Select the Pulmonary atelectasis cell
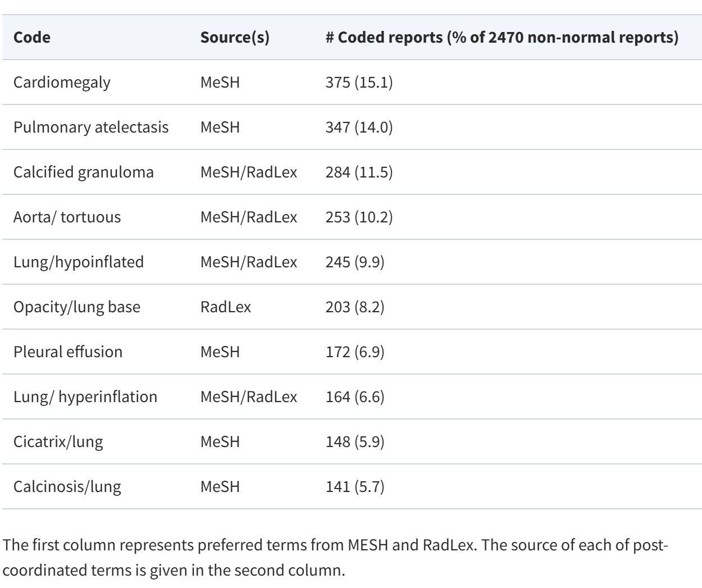This screenshot has height=588, width=702. pyautogui.click(x=91, y=127)
